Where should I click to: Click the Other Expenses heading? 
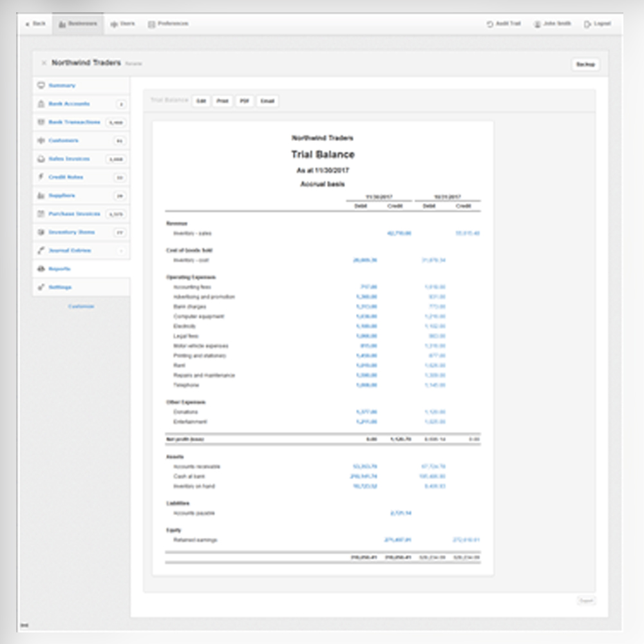[185, 402]
